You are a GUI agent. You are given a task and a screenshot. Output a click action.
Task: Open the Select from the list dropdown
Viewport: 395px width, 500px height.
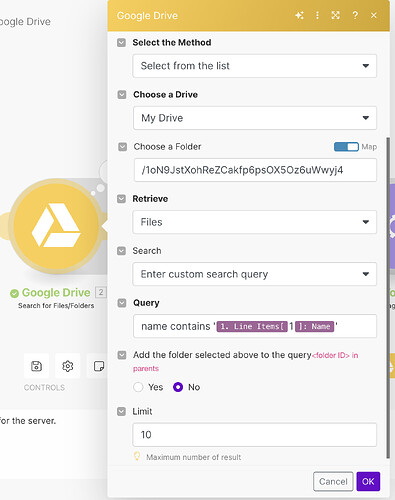pos(255,66)
